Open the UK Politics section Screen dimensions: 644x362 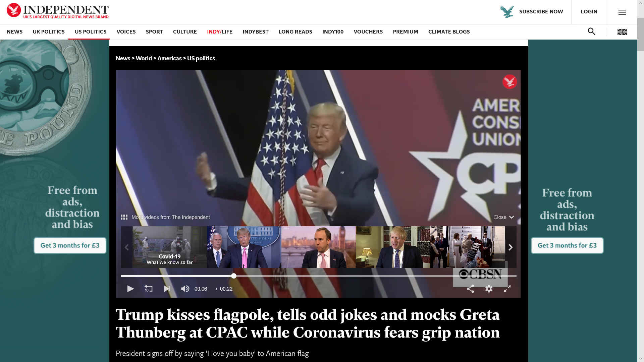pos(49,32)
